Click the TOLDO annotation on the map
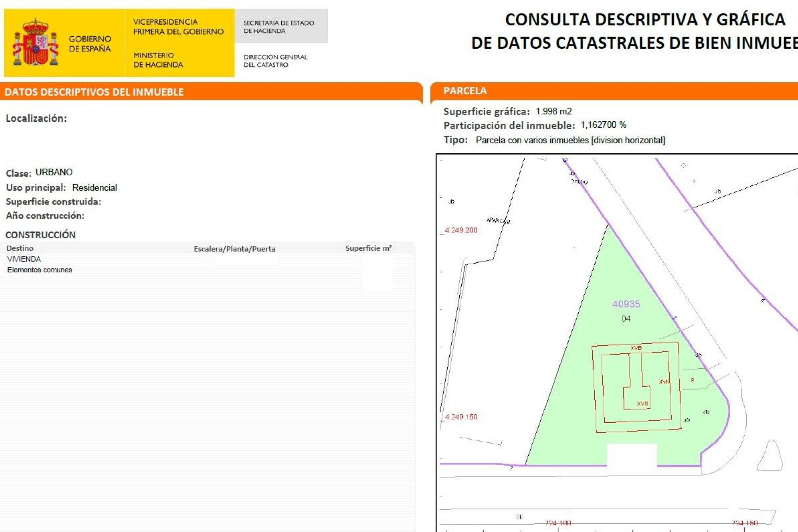 (579, 182)
